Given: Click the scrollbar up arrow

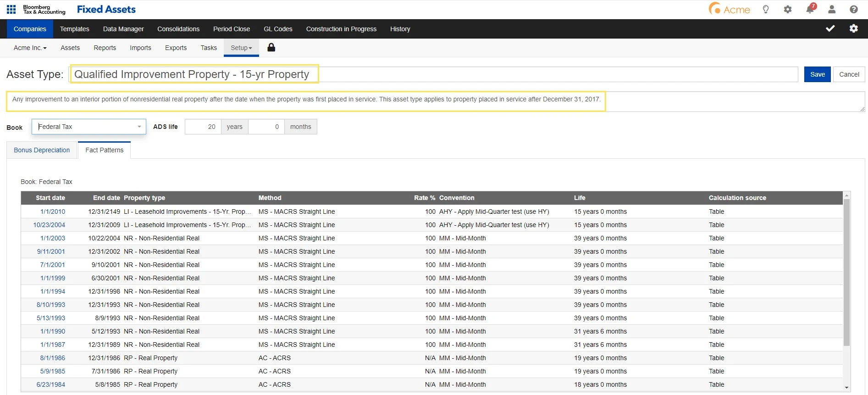Looking at the screenshot, I should pyautogui.click(x=847, y=195).
